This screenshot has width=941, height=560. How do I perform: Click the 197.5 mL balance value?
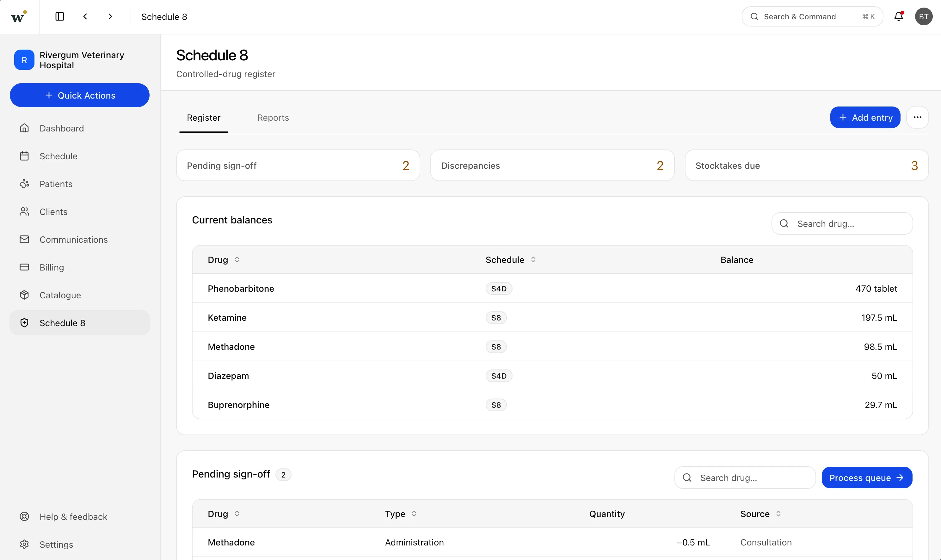(879, 317)
